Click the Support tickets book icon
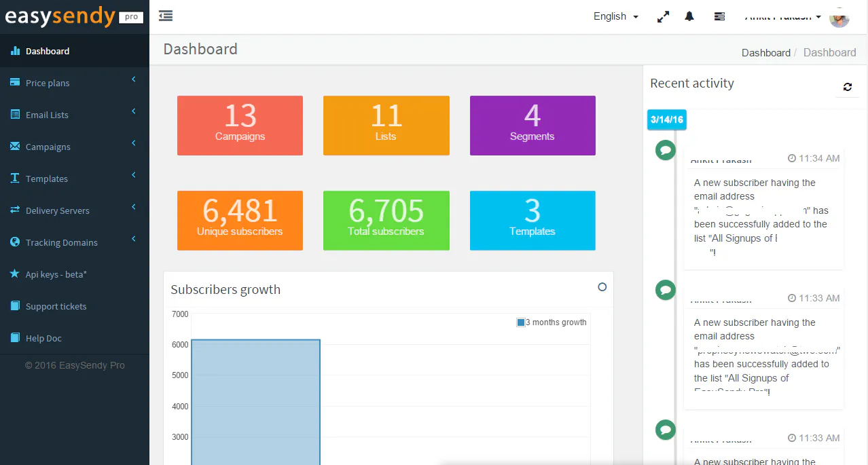The width and height of the screenshot is (868, 465). coord(15,305)
